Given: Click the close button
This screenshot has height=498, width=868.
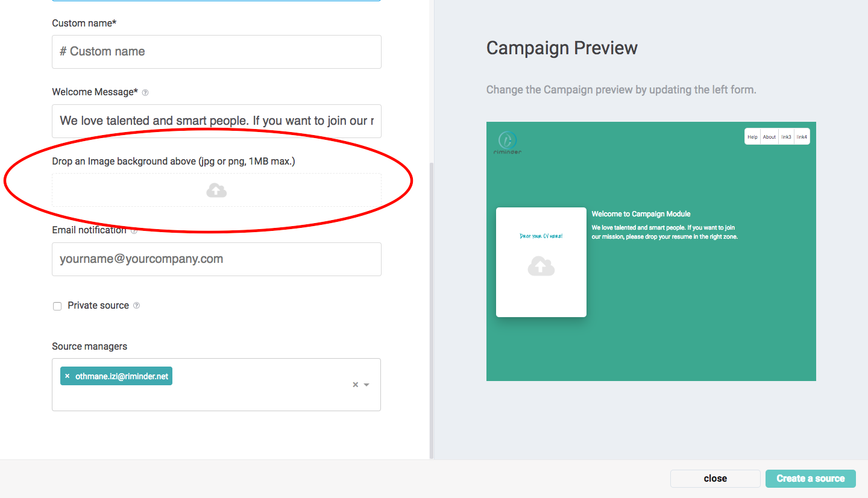Looking at the screenshot, I should click(x=715, y=479).
